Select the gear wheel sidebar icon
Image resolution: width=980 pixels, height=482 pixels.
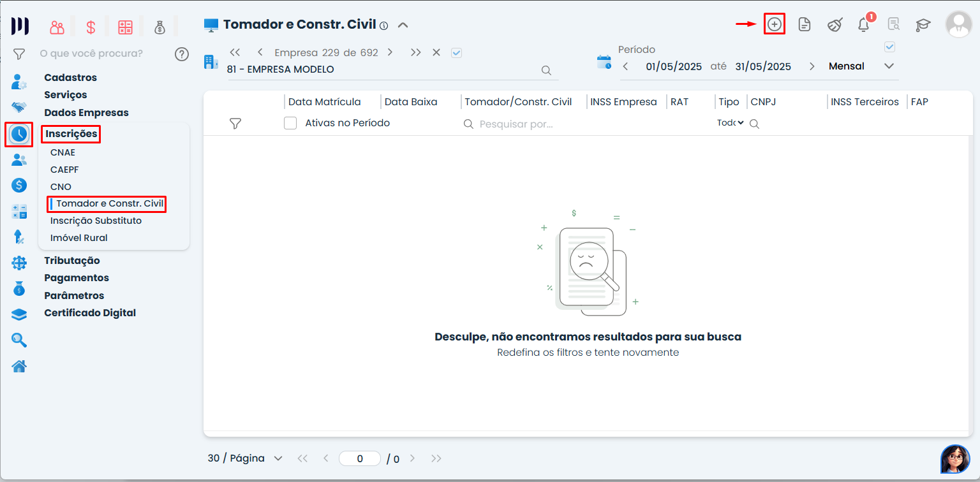coord(19,263)
